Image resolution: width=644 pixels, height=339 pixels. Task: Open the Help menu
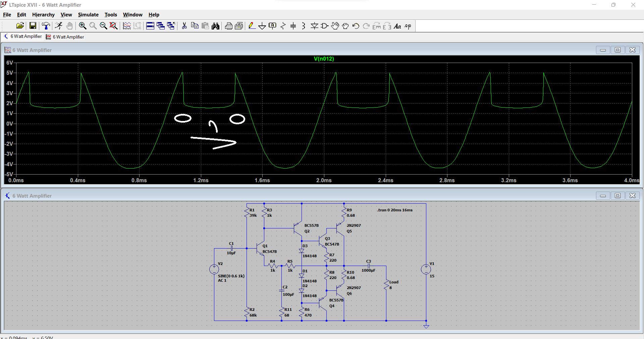(154, 15)
